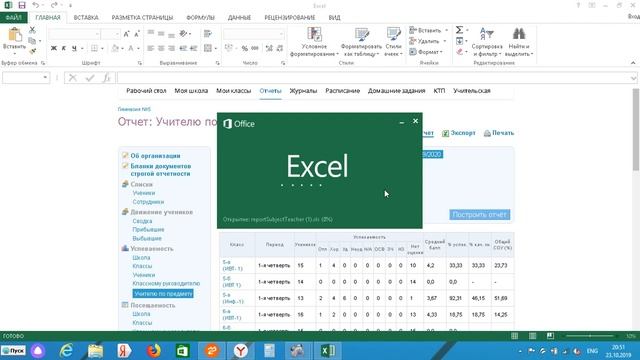
Task: Click the text orientation icon
Action: (x=183, y=34)
